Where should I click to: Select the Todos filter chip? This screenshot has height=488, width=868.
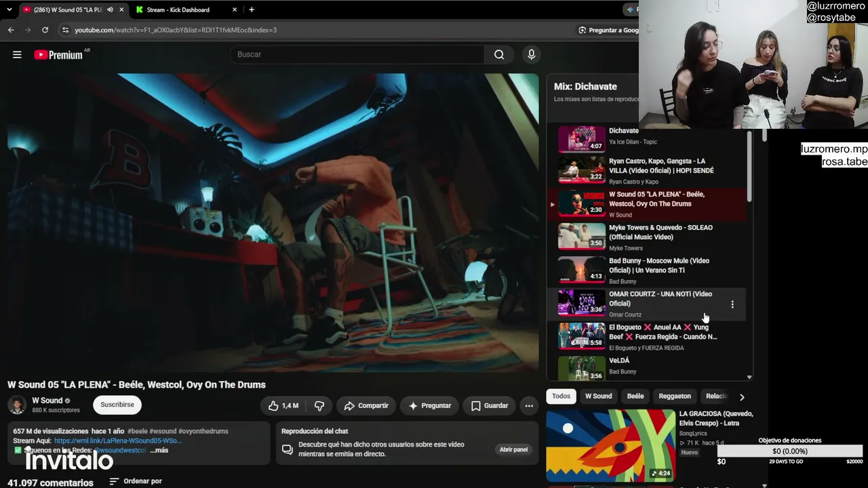(x=561, y=396)
